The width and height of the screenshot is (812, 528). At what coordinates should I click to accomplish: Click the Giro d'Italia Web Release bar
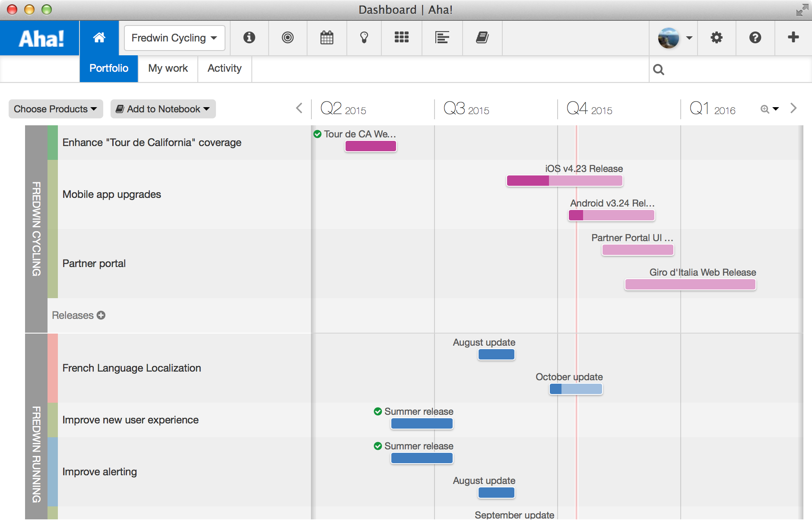(x=690, y=284)
